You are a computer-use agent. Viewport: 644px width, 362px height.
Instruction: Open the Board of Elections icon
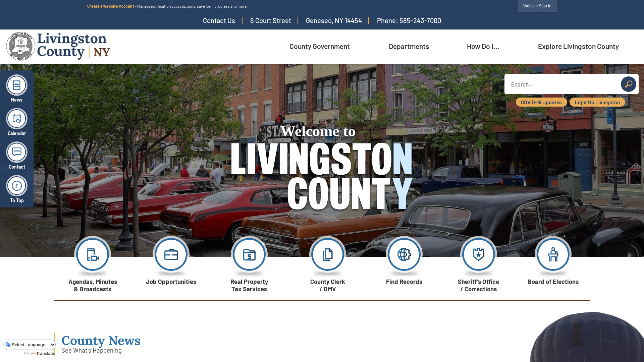click(553, 255)
